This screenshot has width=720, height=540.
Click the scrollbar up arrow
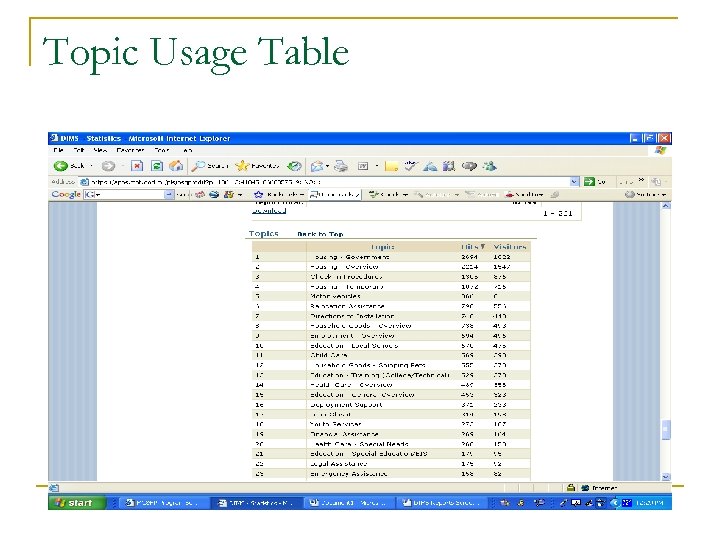click(x=666, y=206)
